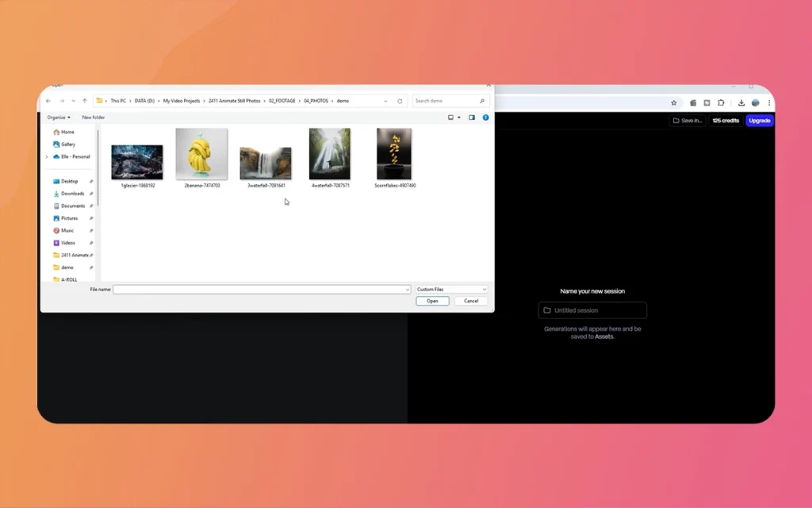Viewport: 812px width, 508px height.
Task: Bookmark the page using the star icon
Action: point(674,102)
